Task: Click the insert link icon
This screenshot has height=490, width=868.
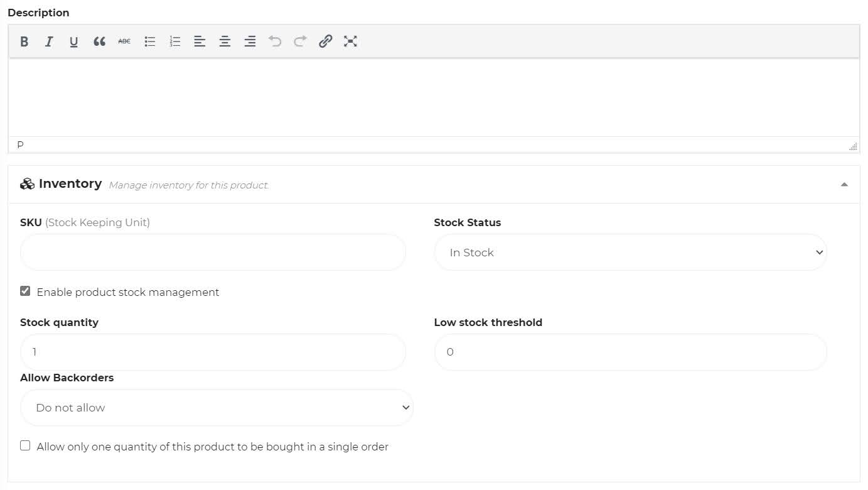Action: point(325,41)
